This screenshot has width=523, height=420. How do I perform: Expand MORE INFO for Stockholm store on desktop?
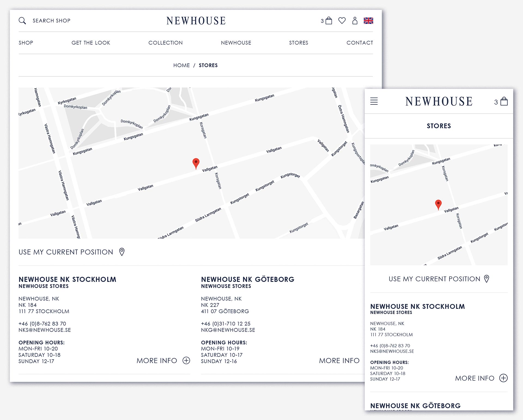[x=157, y=361]
